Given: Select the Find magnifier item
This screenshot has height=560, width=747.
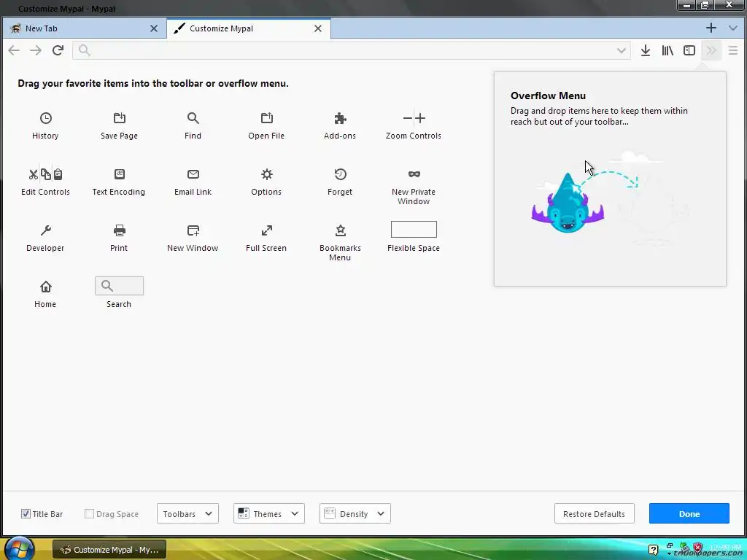Looking at the screenshot, I should [193, 125].
